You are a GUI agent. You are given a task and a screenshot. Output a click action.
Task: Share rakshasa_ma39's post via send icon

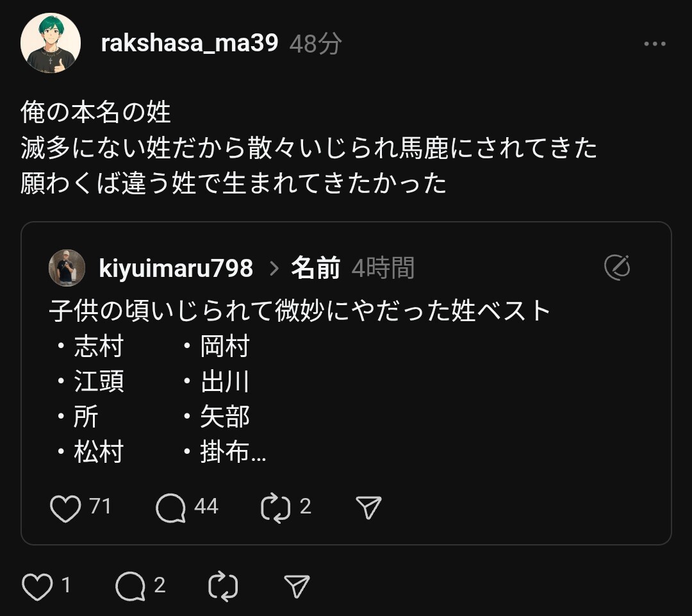pyautogui.click(x=297, y=586)
